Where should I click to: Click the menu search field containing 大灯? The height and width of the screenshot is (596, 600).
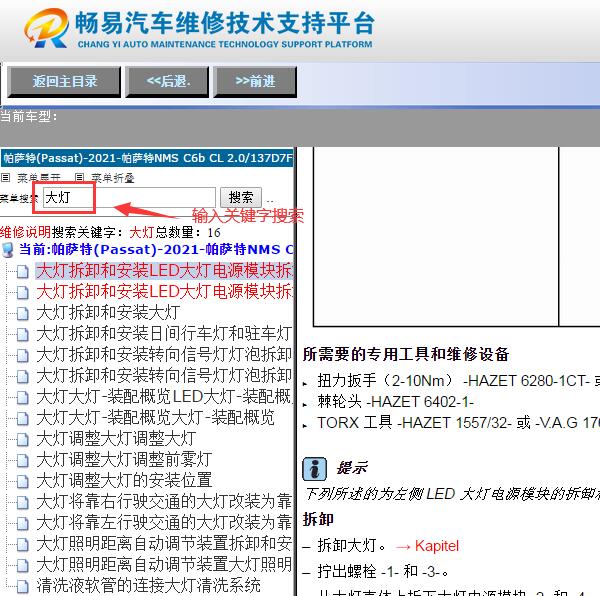(129, 197)
